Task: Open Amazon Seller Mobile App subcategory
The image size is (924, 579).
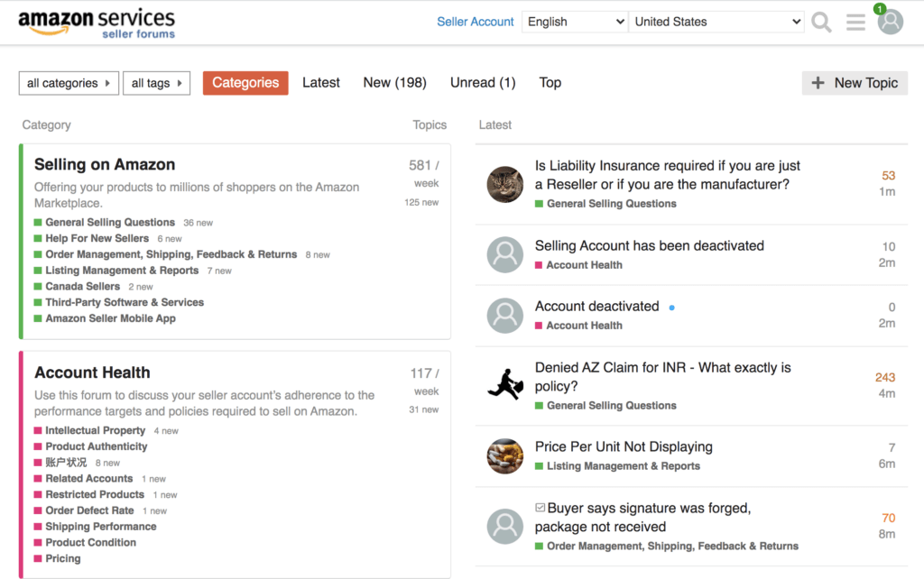Action: click(x=111, y=318)
